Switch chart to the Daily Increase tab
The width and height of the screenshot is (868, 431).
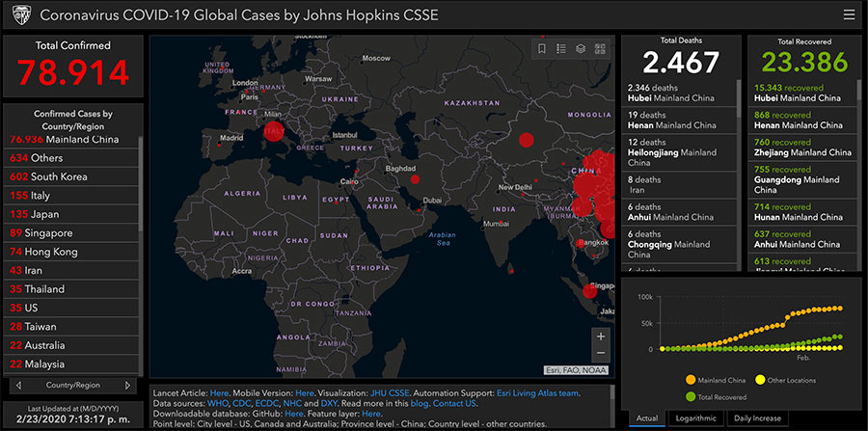758,418
